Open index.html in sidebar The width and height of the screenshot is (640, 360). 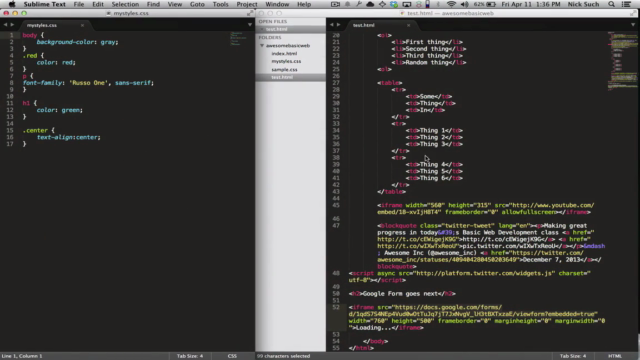tap(284, 53)
